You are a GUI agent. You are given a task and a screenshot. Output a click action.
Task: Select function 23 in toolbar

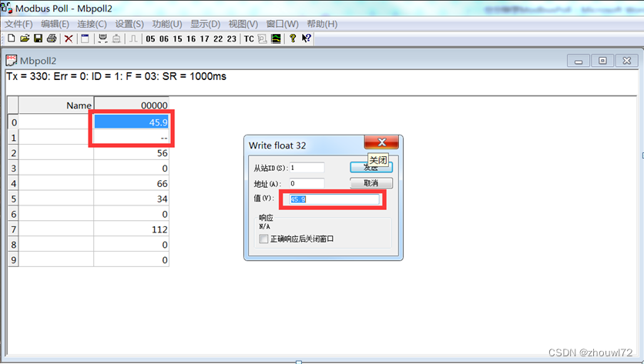pos(232,38)
